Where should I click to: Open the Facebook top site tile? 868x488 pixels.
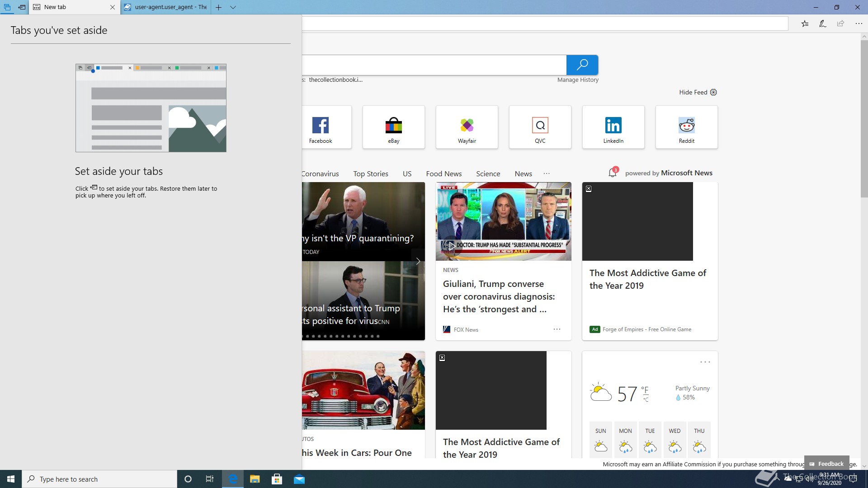click(326, 127)
